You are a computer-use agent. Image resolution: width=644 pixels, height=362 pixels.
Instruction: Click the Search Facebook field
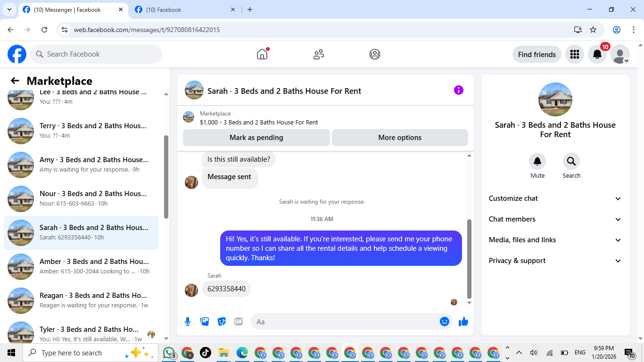(x=96, y=54)
